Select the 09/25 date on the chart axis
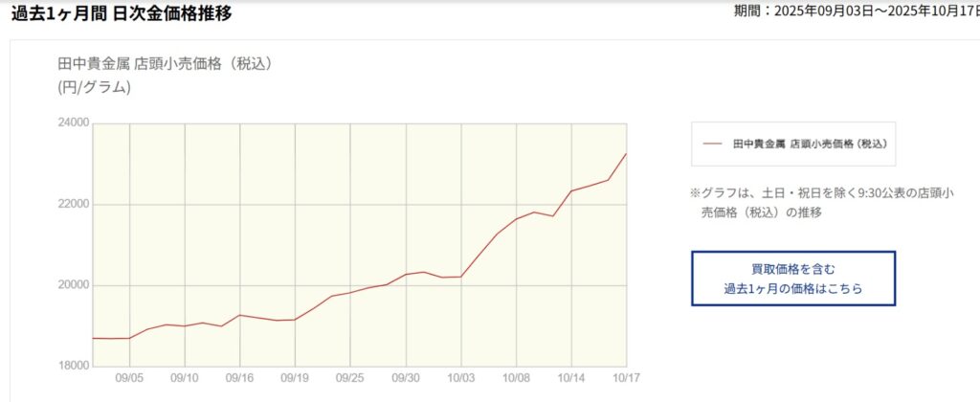Image resolution: width=980 pixels, height=402 pixels. (350, 378)
